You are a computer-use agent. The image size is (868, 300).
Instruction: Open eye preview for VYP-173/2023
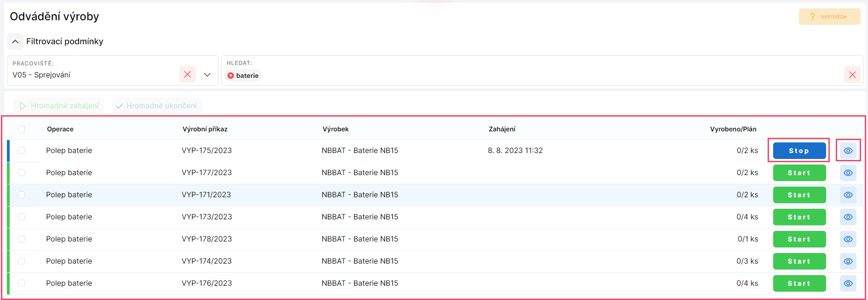848,217
